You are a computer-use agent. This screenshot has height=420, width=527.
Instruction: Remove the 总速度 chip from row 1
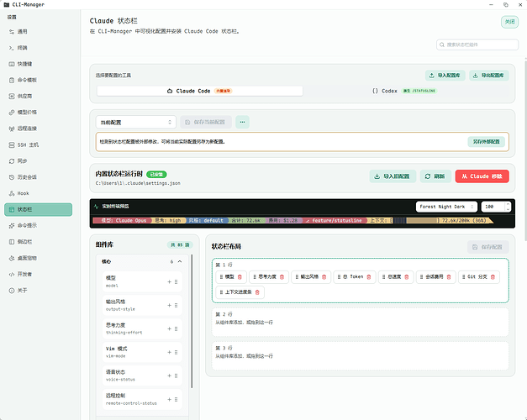406,277
